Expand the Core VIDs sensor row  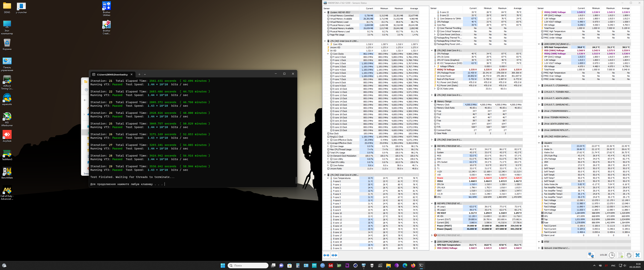click(328, 44)
